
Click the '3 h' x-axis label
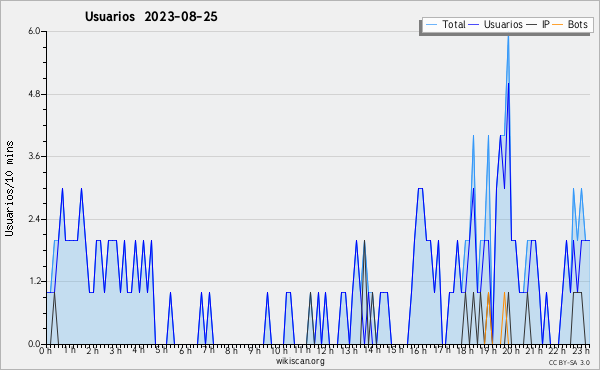[115, 351]
